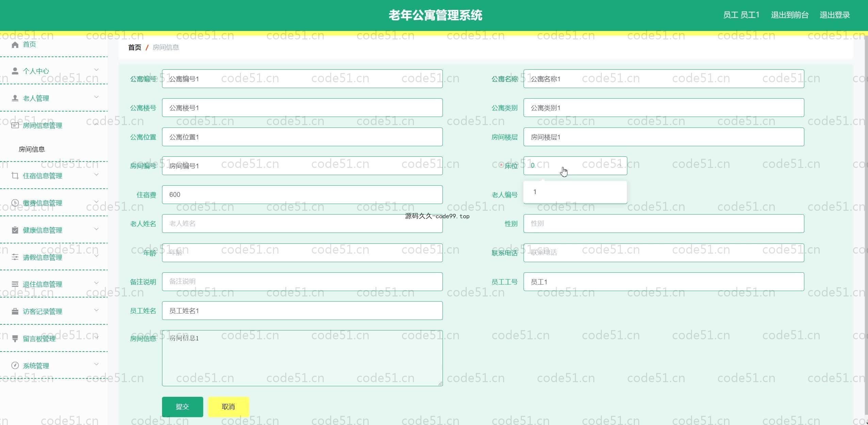Choose option 1 in the 床位 dropdown list
Image resolution: width=868 pixels, height=425 pixels.
pyautogui.click(x=575, y=192)
